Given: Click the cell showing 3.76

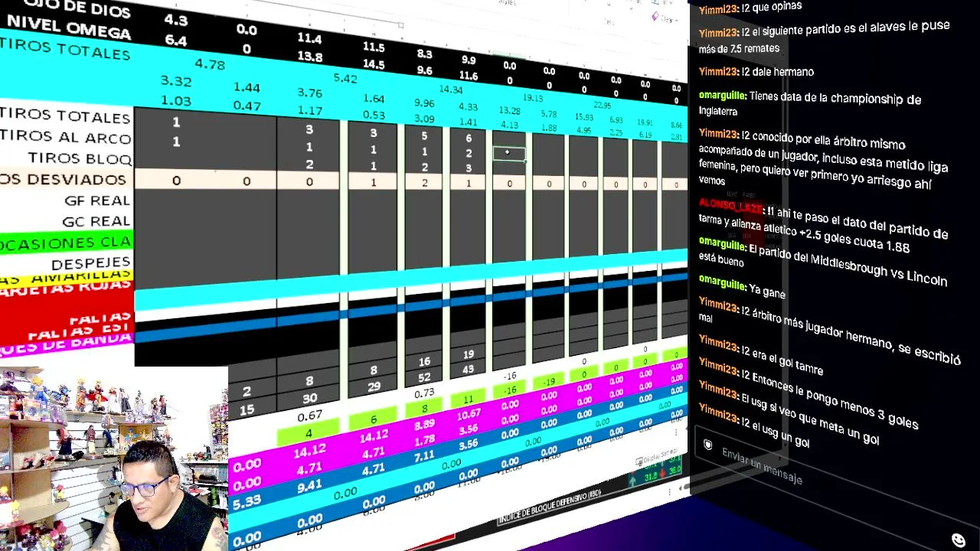Looking at the screenshot, I should pyautogui.click(x=309, y=93).
